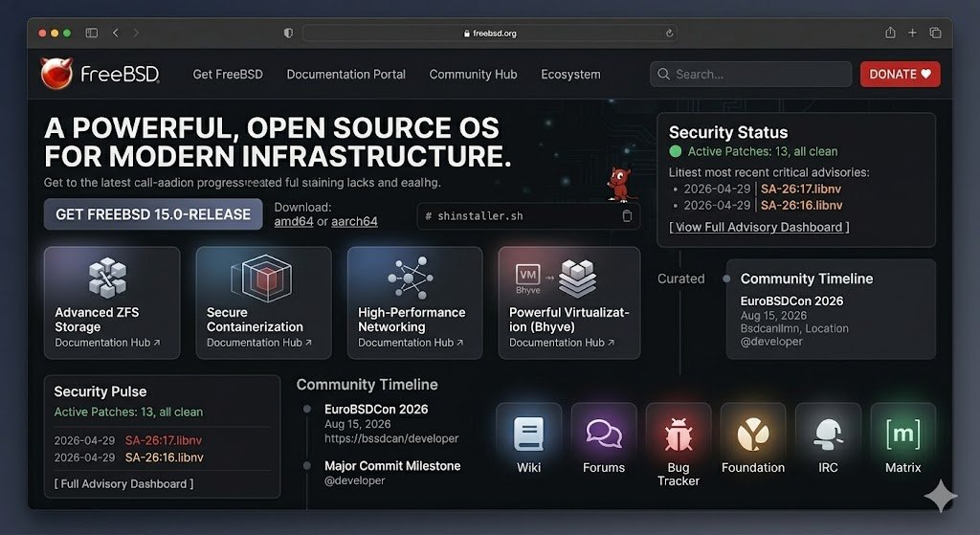
Task: Open SA-26:17.libnv in Security Status
Action: tap(801, 189)
